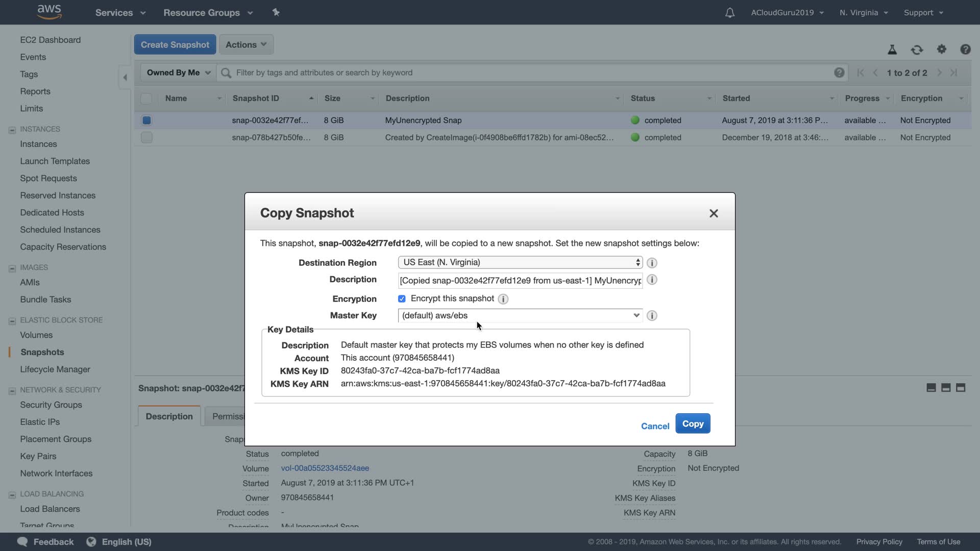Click the Destination Region info icon
Screen dimensions: 980x551
tap(652, 263)
